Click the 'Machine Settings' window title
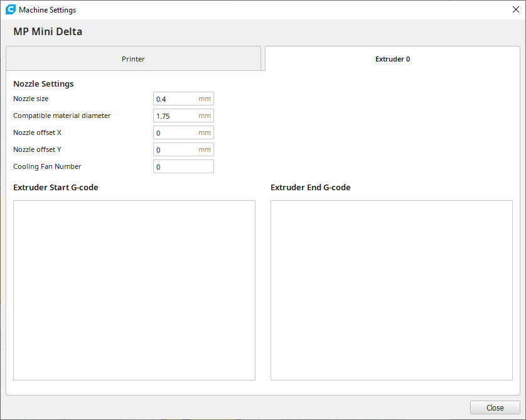This screenshot has height=420, width=526. click(47, 10)
